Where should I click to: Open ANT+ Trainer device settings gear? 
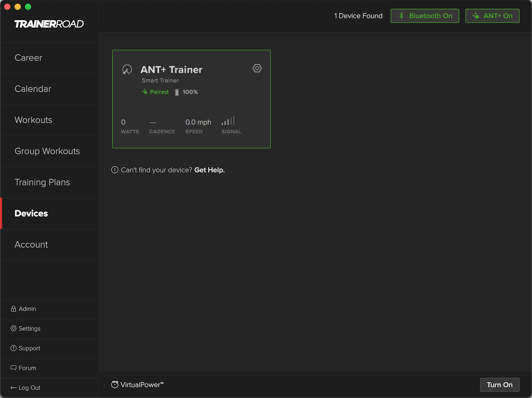[257, 68]
